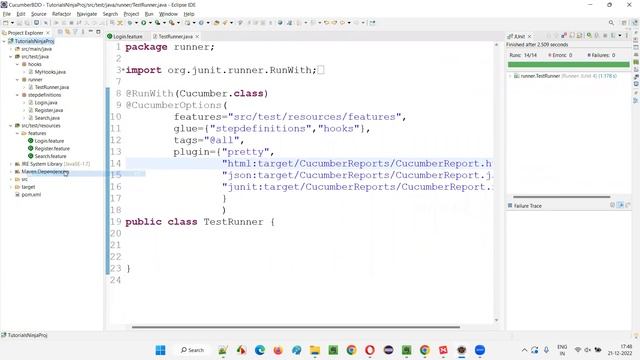Click Open Type toolbar icon
The height and width of the screenshot is (360, 640).
pos(217,23)
